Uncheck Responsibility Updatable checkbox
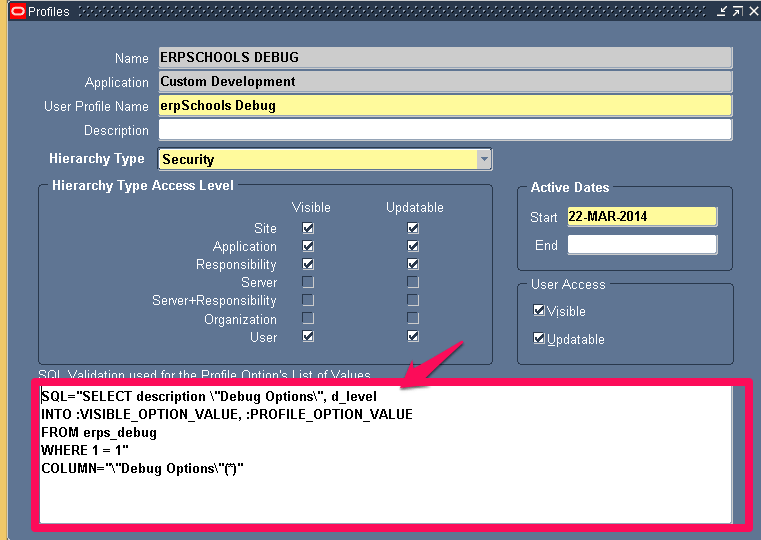 pyautogui.click(x=413, y=264)
